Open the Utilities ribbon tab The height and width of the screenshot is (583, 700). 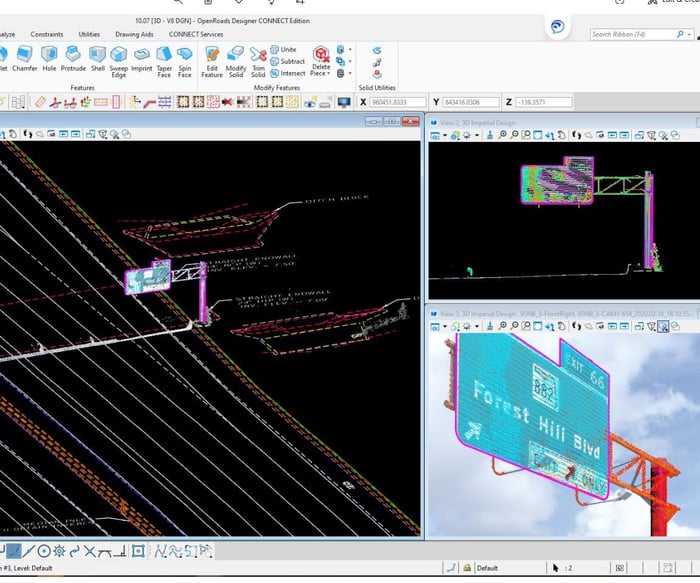point(89,34)
